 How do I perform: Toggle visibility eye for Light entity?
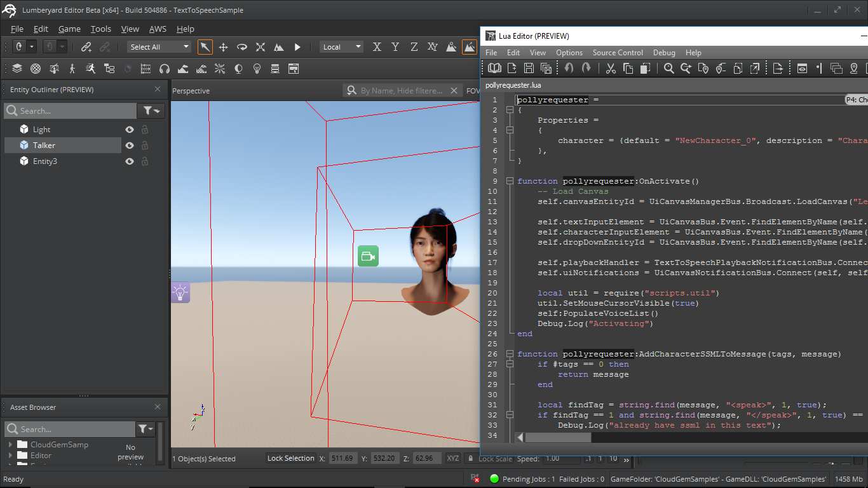coord(130,130)
